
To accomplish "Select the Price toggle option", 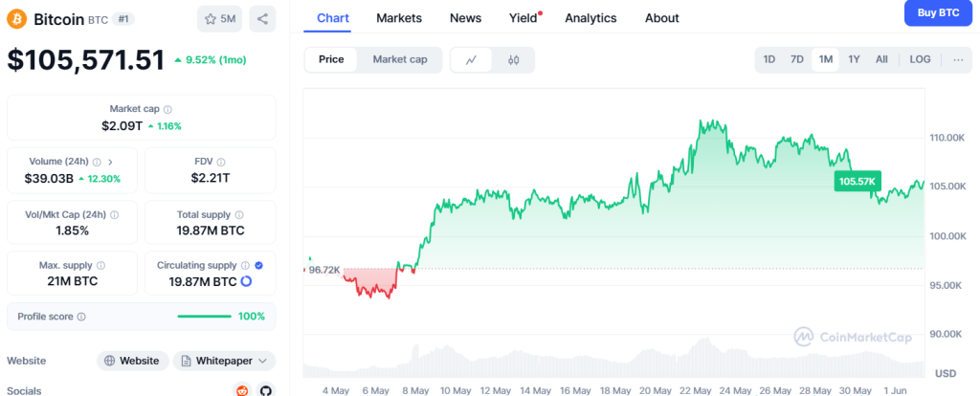I will 331,59.
